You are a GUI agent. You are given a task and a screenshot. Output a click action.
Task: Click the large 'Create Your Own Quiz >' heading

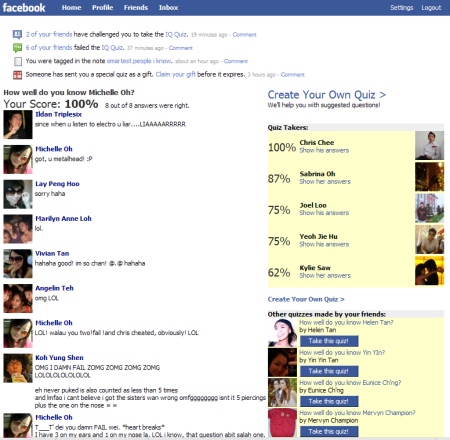(327, 95)
